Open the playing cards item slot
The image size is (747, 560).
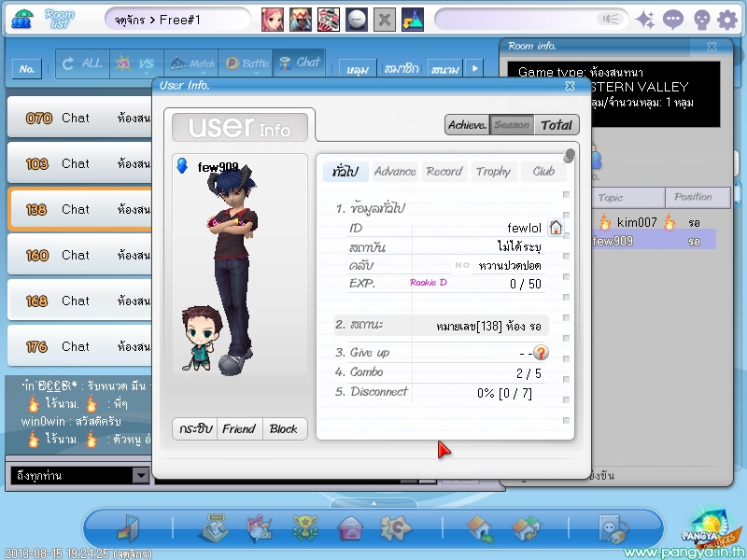329,20
